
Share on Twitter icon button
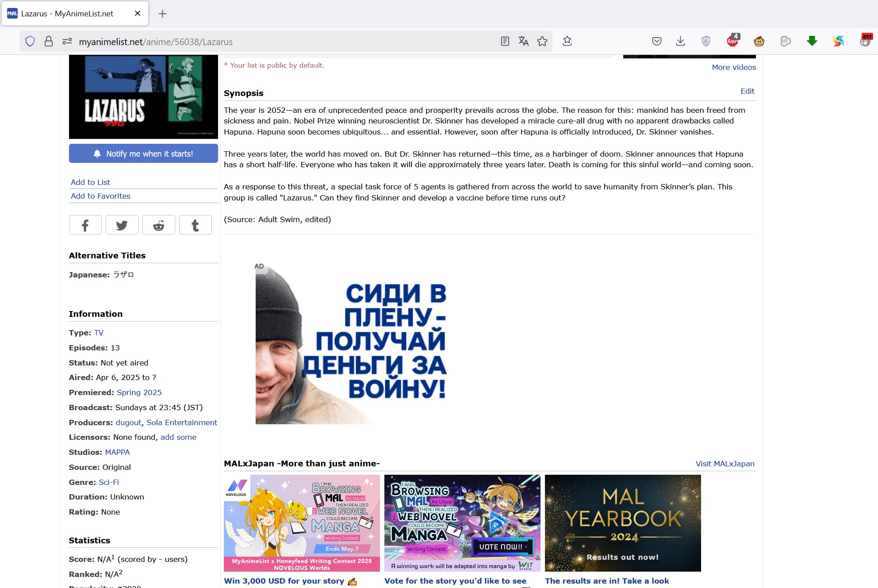tap(122, 225)
